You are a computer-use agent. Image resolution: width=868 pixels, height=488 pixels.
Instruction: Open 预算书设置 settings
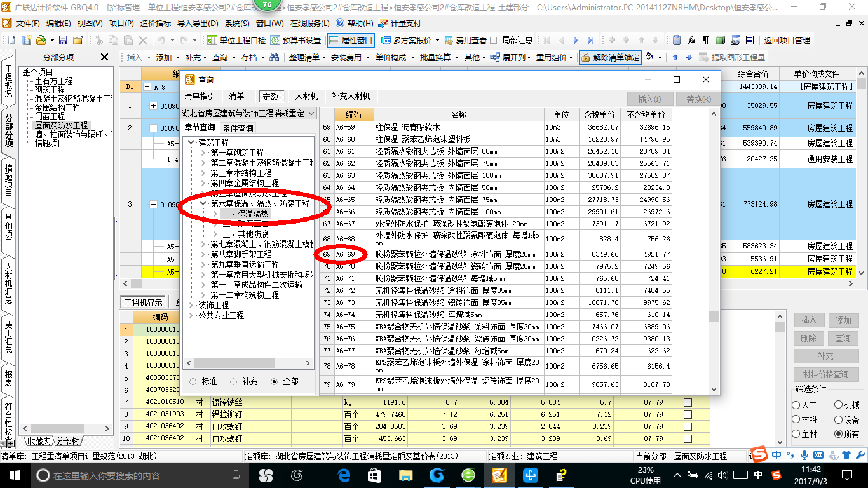(x=295, y=40)
